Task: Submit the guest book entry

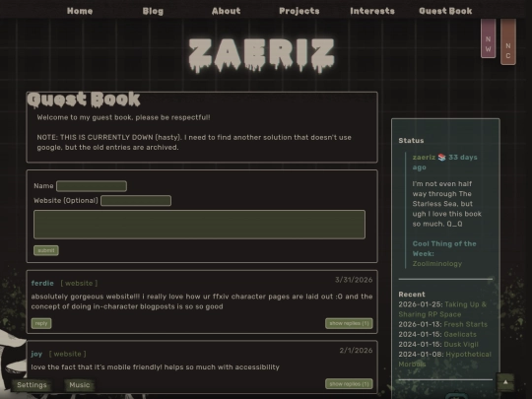Action: coord(46,250)
